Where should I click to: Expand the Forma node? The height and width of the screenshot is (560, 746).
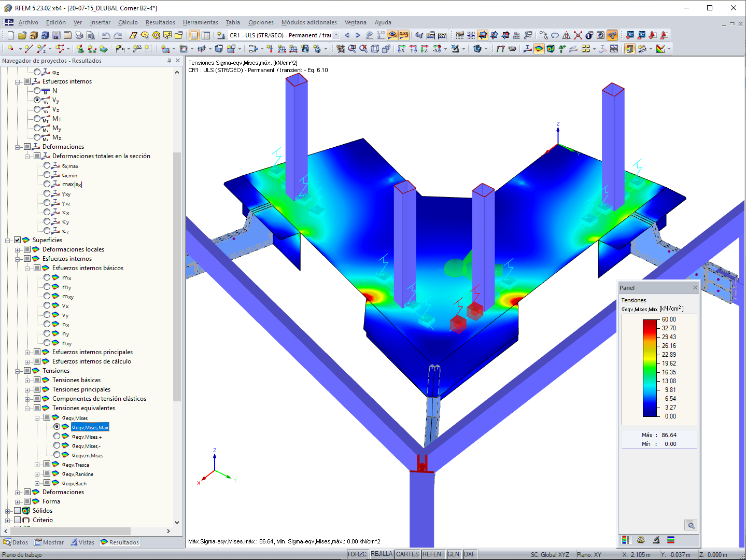18,501
